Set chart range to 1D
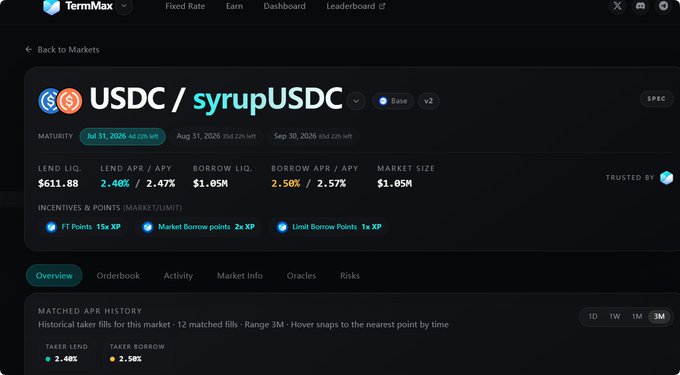This screenshot has width=680, height=375. 592,317
